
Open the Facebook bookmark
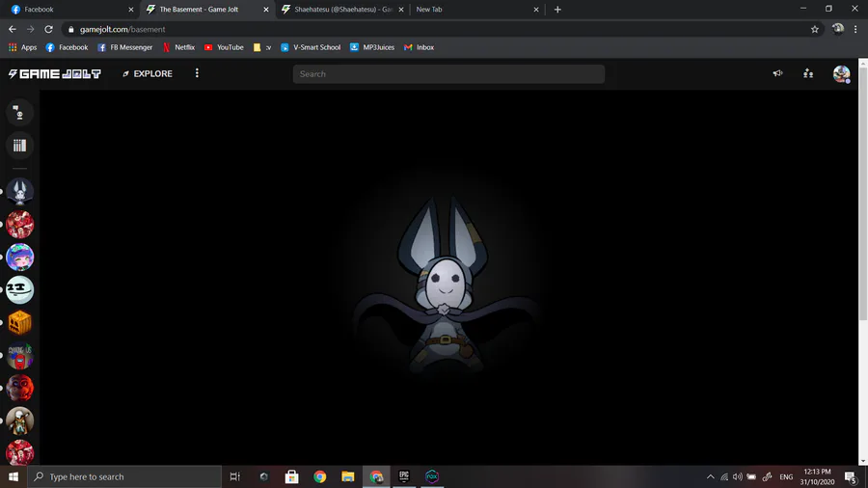(67, 47)
